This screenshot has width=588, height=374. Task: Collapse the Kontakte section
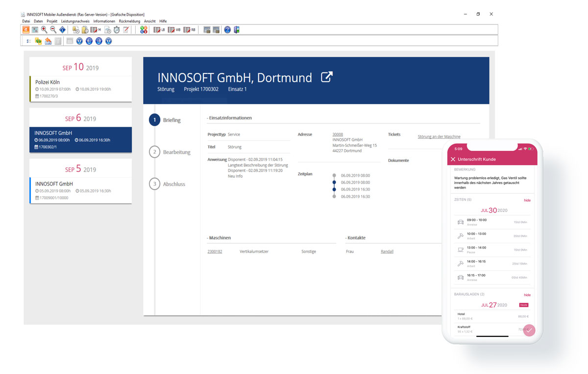point(355,238)
